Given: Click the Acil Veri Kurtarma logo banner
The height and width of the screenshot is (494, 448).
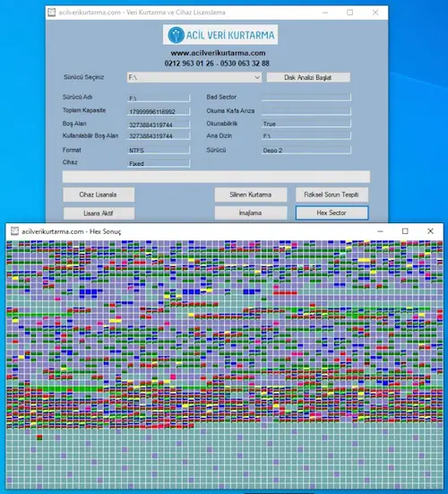Looking at the screenshot, I should [220, 35].
